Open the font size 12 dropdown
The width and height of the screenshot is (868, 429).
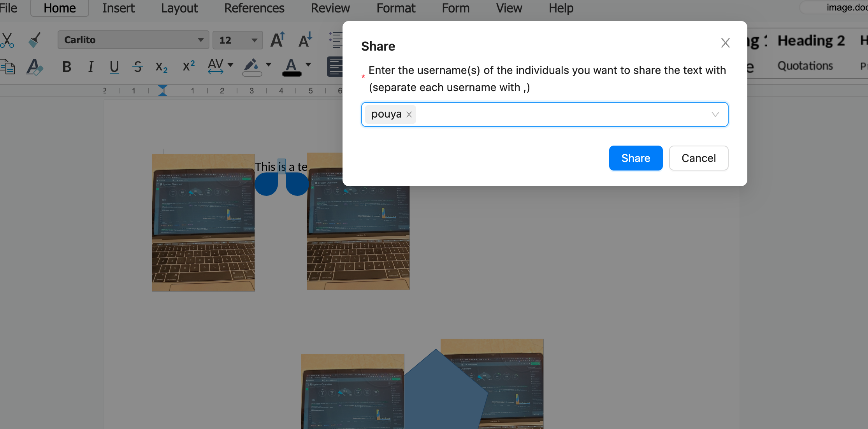[254, 40]
